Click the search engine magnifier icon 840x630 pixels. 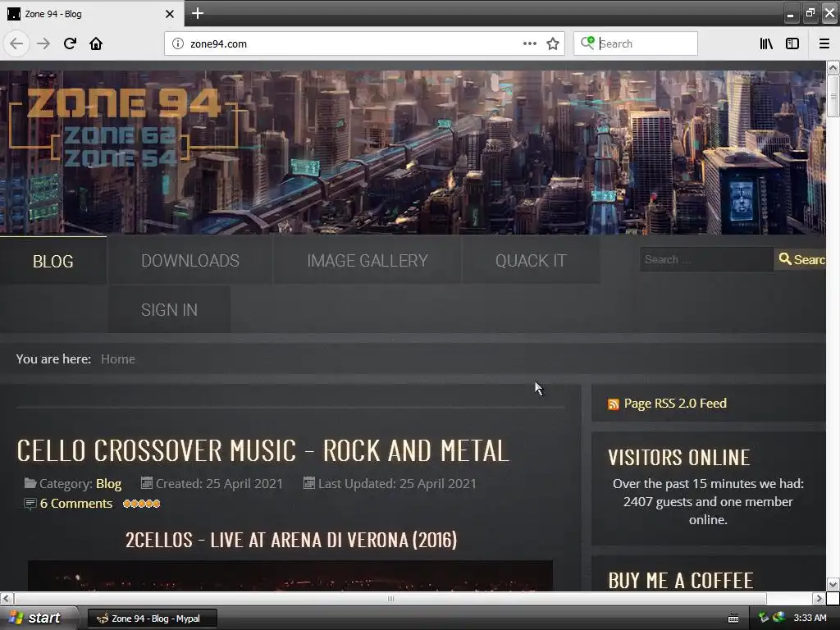click(587, 43)
